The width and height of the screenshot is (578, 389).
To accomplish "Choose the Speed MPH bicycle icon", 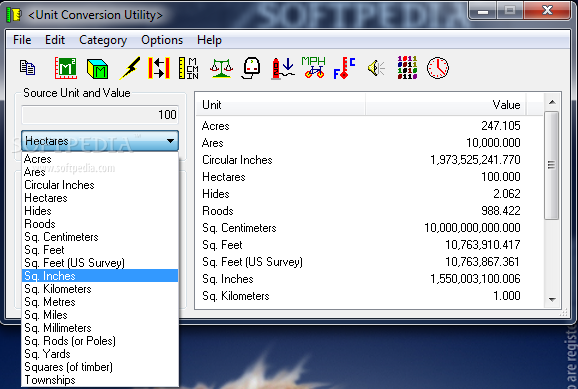I will [314, 67].
